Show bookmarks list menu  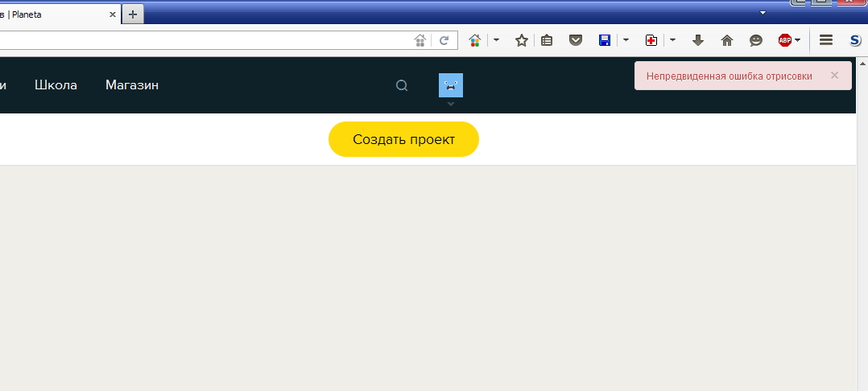click(x=547, y=39)
